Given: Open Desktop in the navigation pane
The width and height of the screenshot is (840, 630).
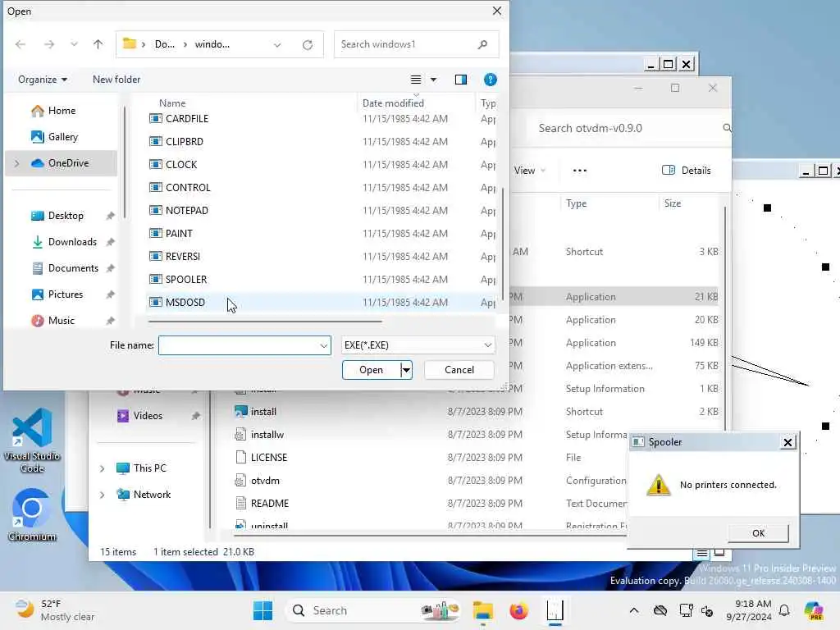Looking at the screenshot, I should 66,216.
